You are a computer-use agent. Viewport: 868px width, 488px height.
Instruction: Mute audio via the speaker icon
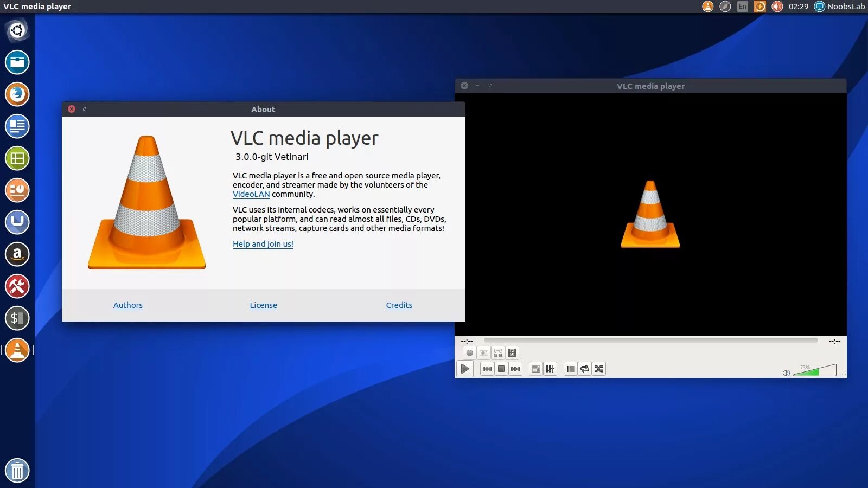click(x=786, y=373)
